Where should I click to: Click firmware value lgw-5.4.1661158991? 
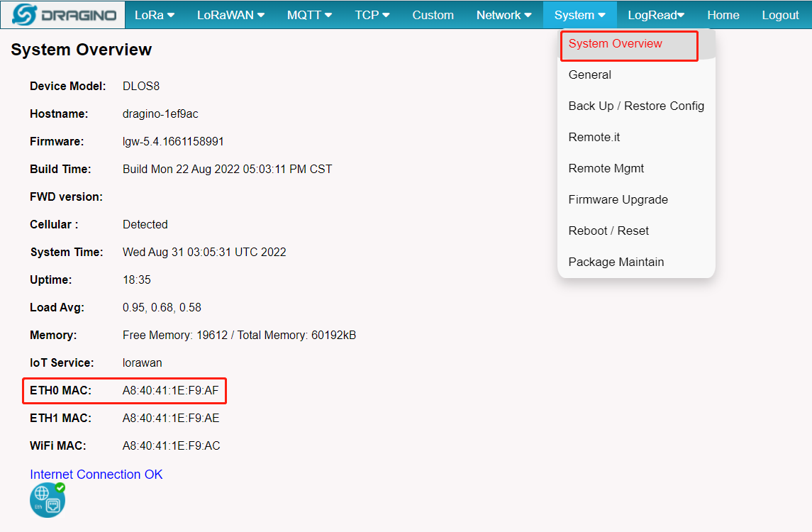173,141
